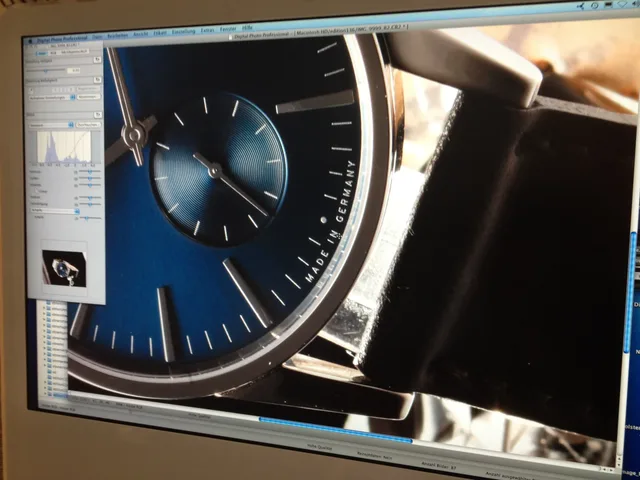Open the Standard picture style dropdown
This screenshot has width=640, height=480.
pos(51,125)
